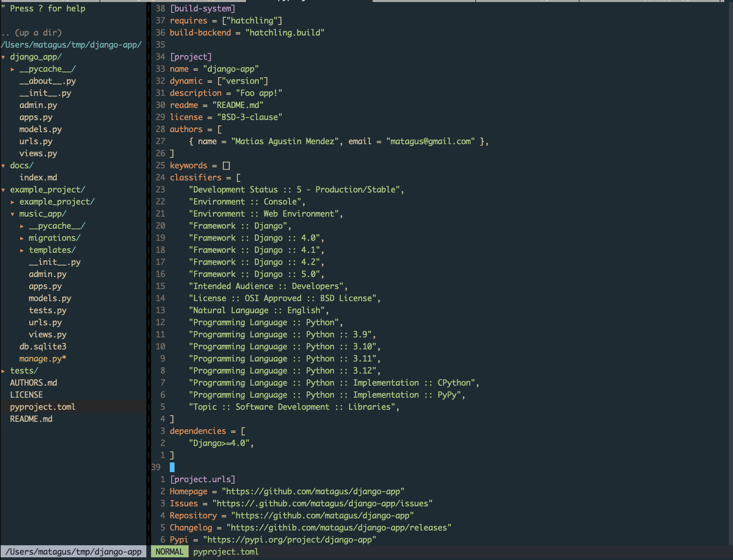Select pyproject.toml in the file tree
Image resolution: width=733 pixels, height=560 pixels.
[43, 407]
